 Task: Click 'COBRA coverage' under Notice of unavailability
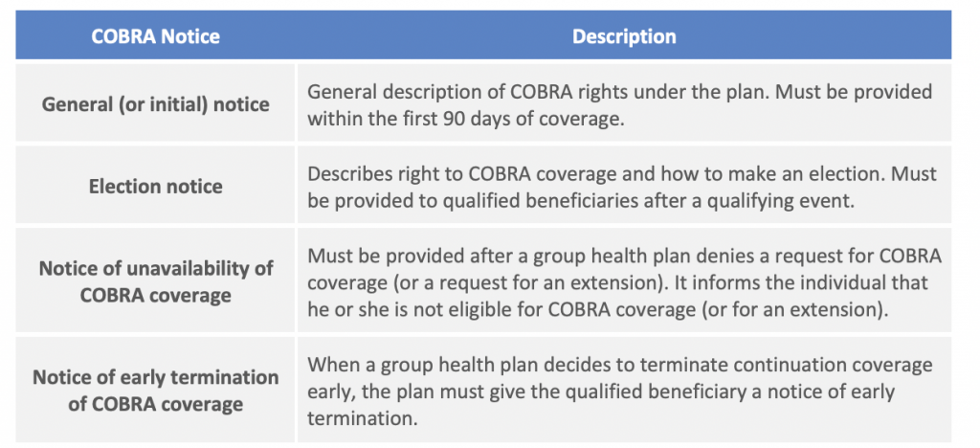156,295
